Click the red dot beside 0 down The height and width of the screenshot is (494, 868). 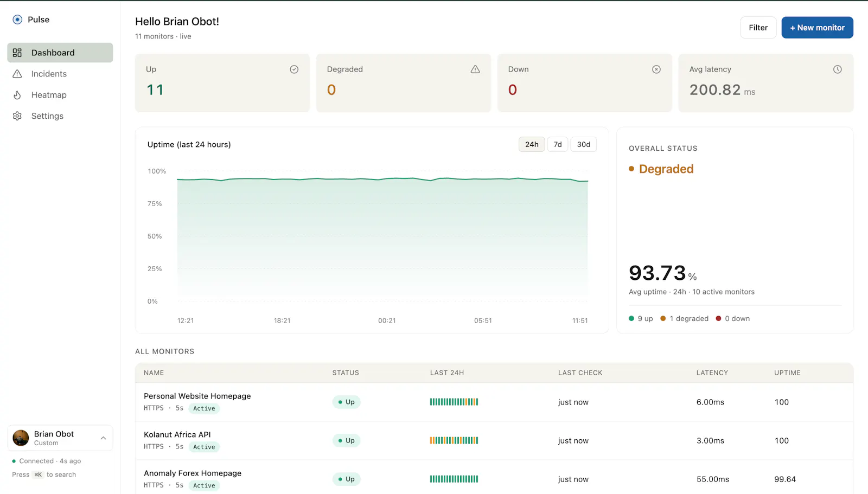pyautogui.click(x=718, y=318)
